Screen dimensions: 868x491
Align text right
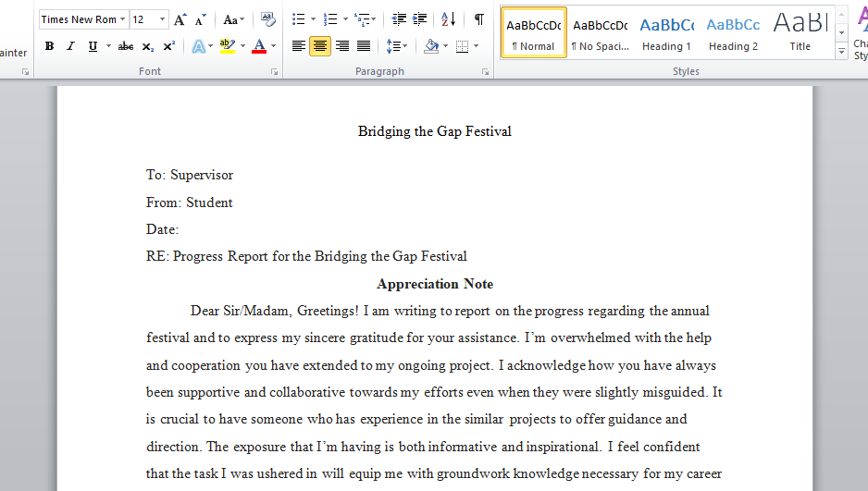[342, 46]
